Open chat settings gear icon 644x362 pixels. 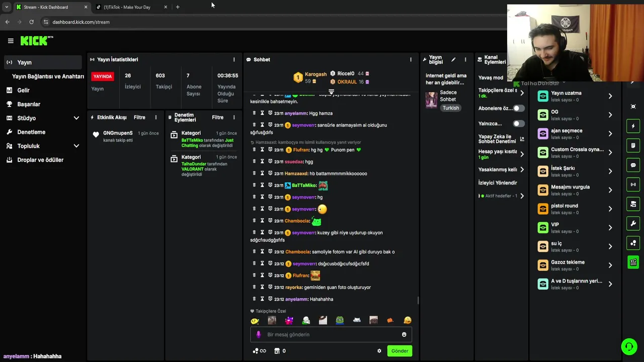pos(379,351)
